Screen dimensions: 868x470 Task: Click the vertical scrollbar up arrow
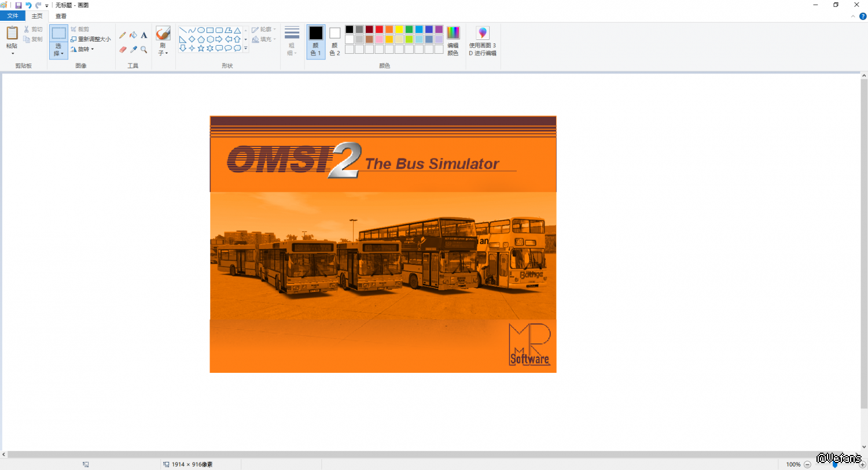864,76
